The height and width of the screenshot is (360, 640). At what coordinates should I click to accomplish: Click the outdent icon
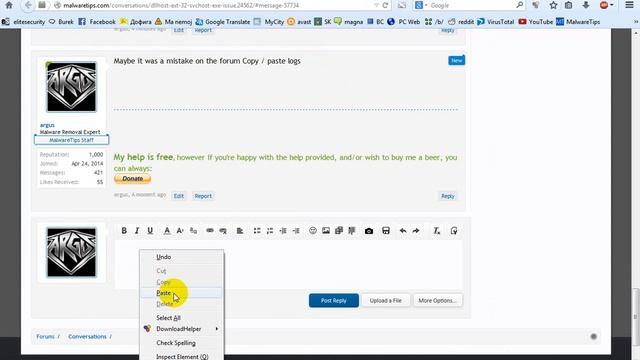tap(283, 231)
